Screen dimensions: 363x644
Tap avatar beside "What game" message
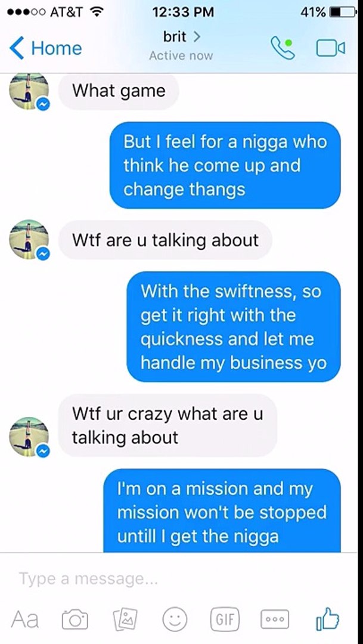coord(29,91)
